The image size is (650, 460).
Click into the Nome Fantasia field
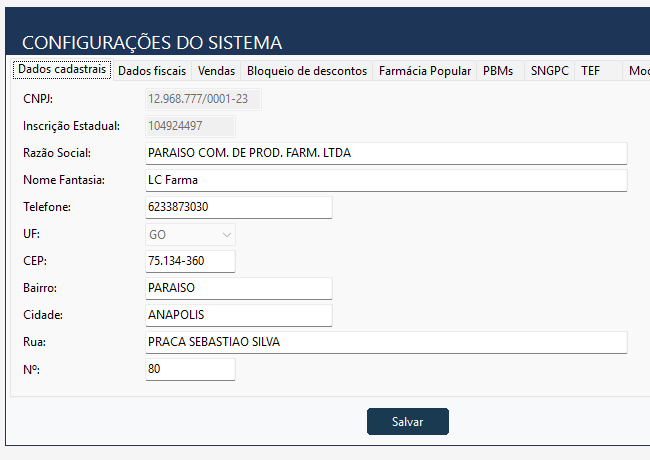coord(386,180)
